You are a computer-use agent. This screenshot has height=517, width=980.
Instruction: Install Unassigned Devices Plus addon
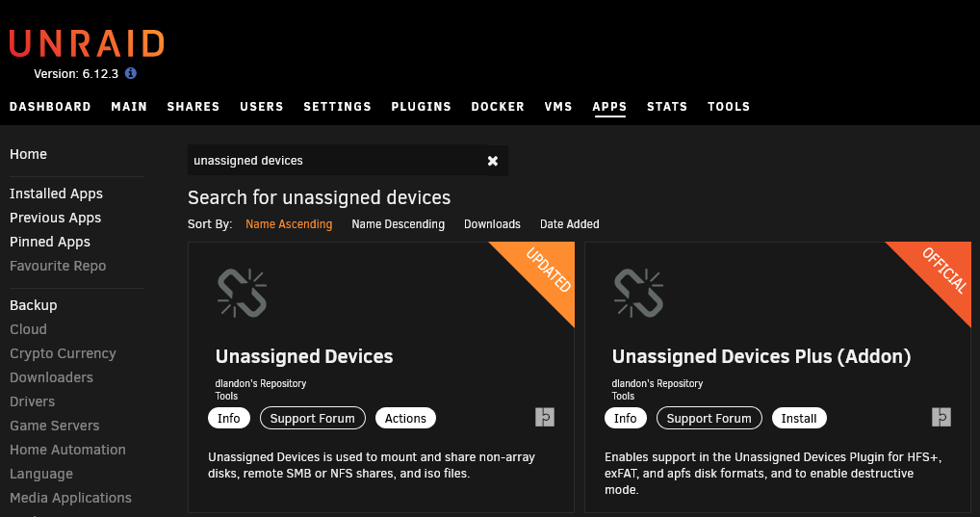pyautogui.click(x=799, y=418)
